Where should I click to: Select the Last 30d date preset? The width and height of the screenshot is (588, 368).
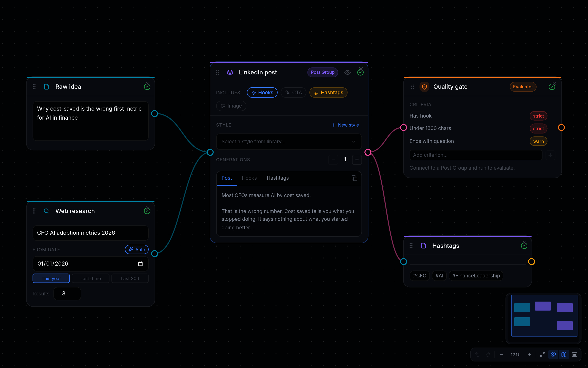130,278
